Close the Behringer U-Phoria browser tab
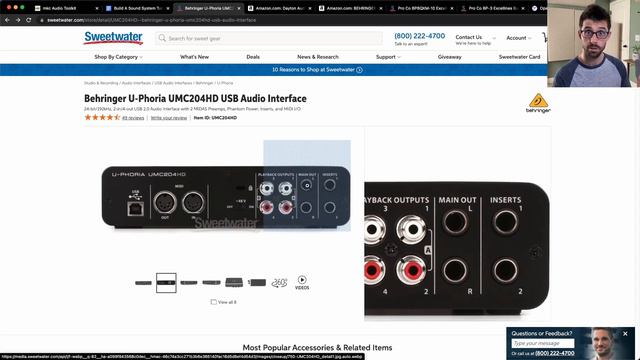Image resolution: width=640 pixels, height=360 pixels. click(x=239, y=8)
